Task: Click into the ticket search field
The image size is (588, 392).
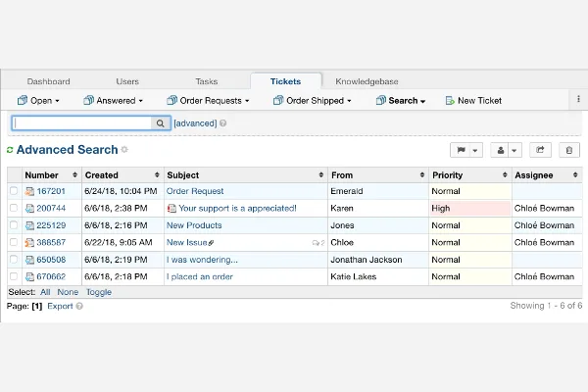Action: click(82, 123)
